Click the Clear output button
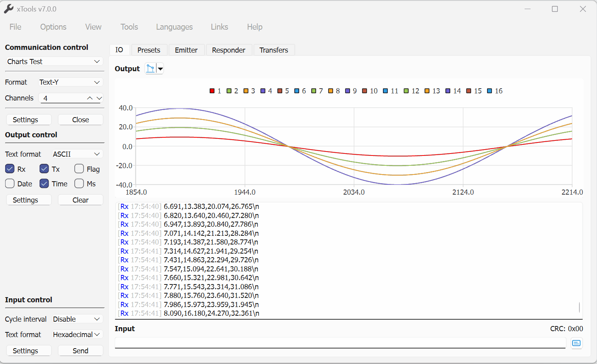597x364 pixels. click(x=80, y=200)
